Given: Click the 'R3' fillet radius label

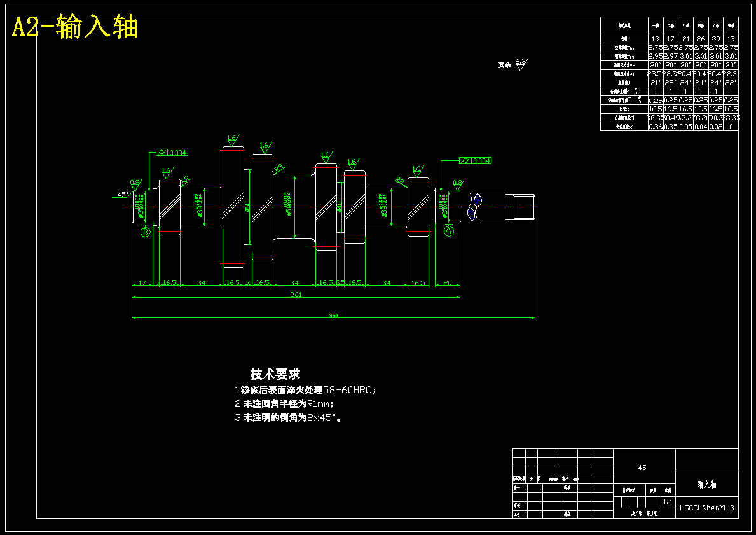Looking at the screenshot, I should 278,169.
